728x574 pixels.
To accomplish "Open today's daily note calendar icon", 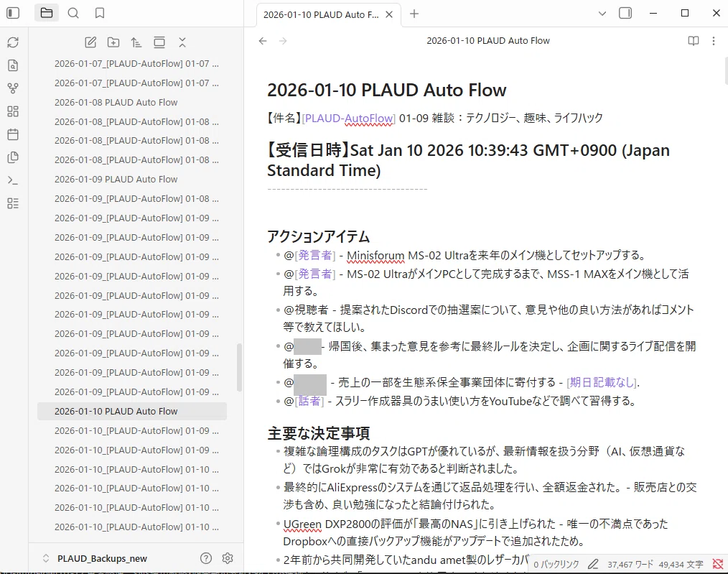I will point(13,134).
